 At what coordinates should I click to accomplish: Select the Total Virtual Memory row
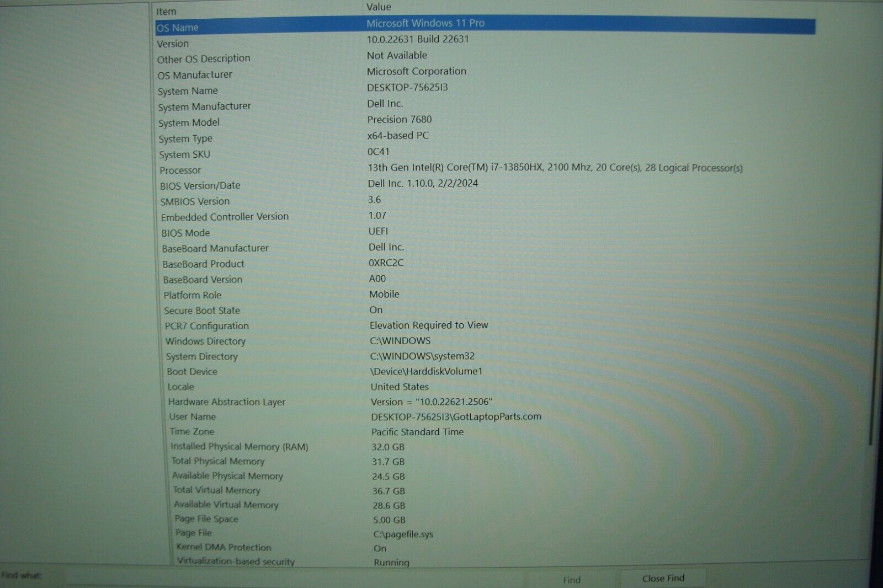216,490
